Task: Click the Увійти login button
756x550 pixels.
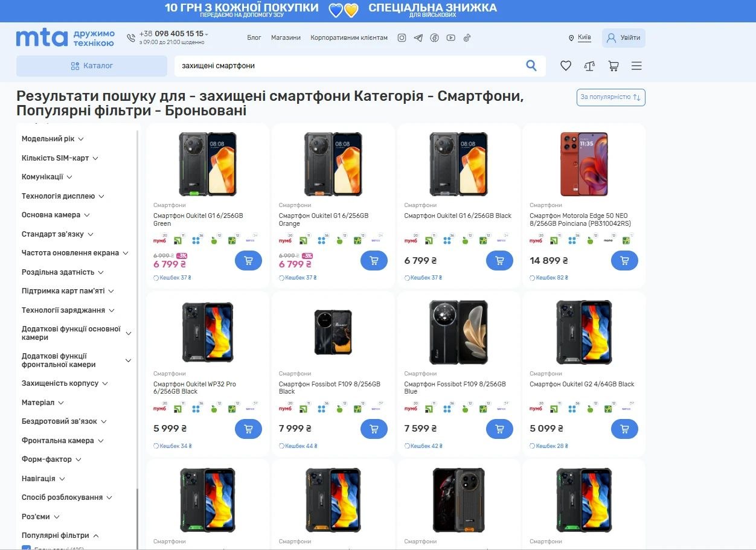Action: (x=624, y=37)
